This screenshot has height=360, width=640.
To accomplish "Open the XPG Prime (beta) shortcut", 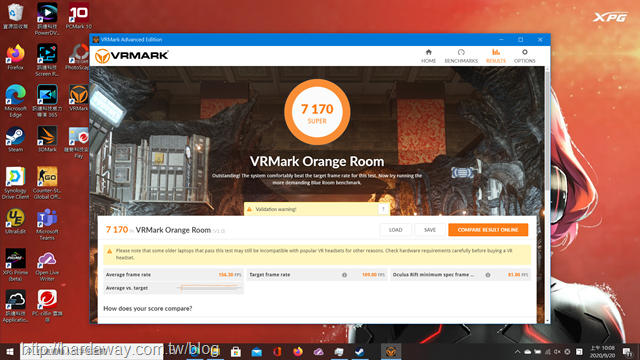I will coord(15,265).
